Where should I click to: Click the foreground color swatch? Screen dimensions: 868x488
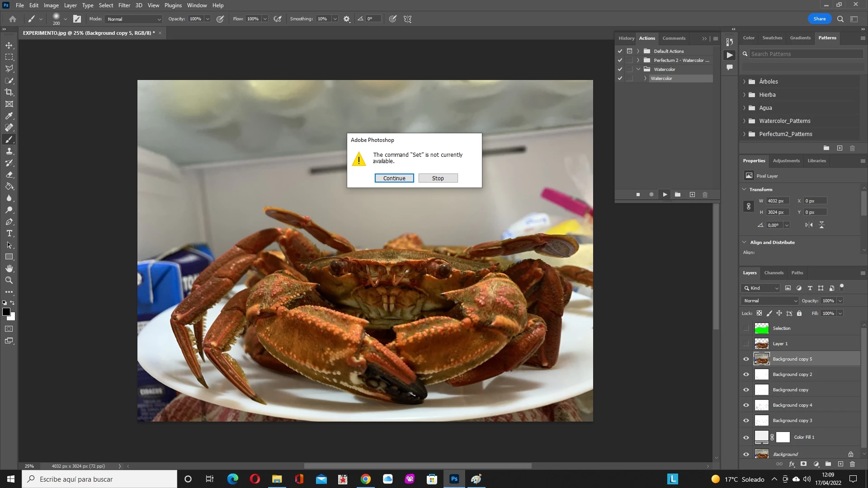tap(6, 312)
